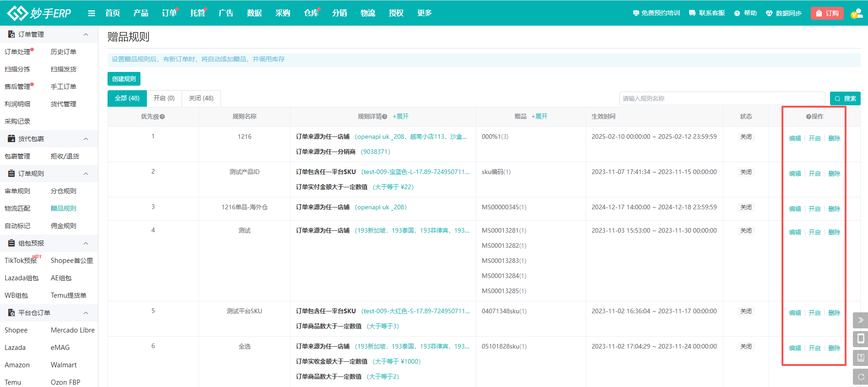Open the 仓库 top menu

coord(311,13)
